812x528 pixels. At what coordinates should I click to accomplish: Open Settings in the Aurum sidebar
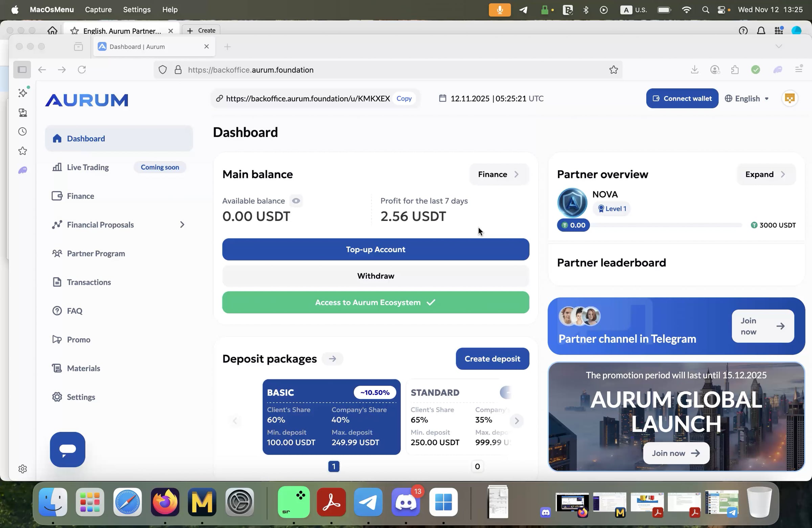tap(119, 397)
